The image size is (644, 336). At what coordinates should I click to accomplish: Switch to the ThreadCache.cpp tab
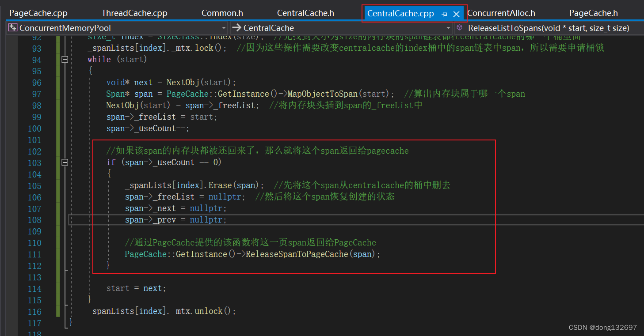pos(134,13)
